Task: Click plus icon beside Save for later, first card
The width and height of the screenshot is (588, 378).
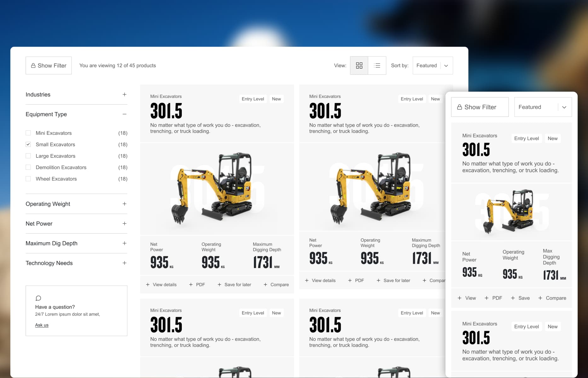Action: [219, 284]
